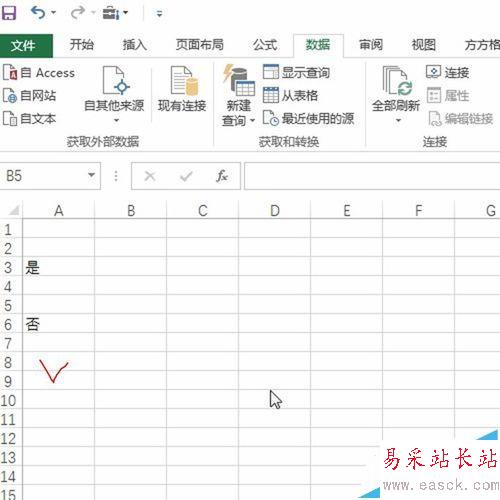Expand the briefcase toolbox dropdown arrow
This screenshot has width=500, height=500.
tap(126, 13)
